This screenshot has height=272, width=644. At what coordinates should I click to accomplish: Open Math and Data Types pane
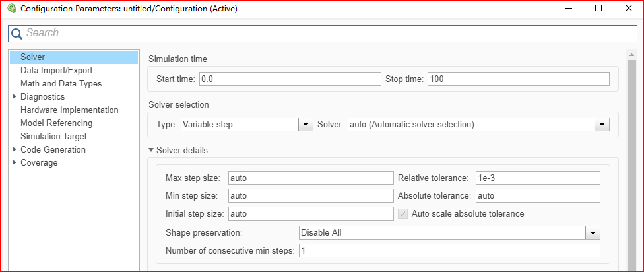tap(61, 83)
